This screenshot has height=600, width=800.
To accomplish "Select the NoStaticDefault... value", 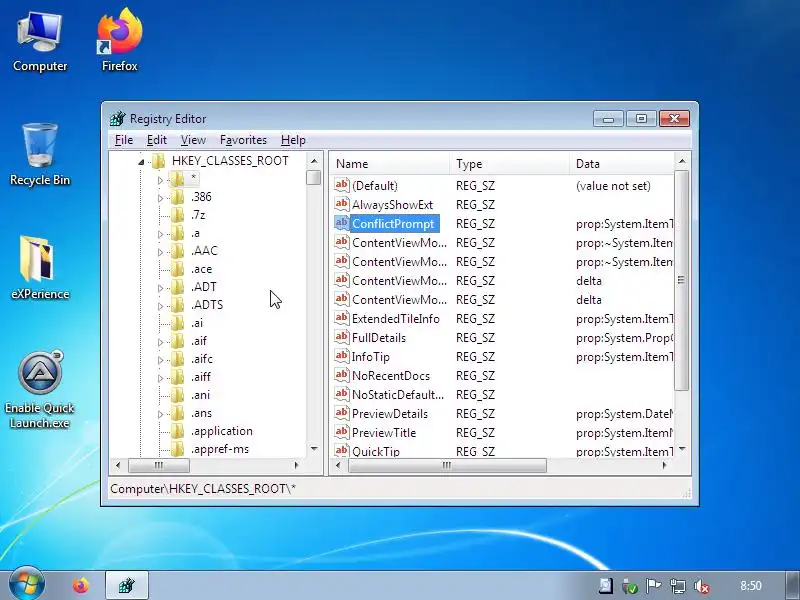I will 397,395.
